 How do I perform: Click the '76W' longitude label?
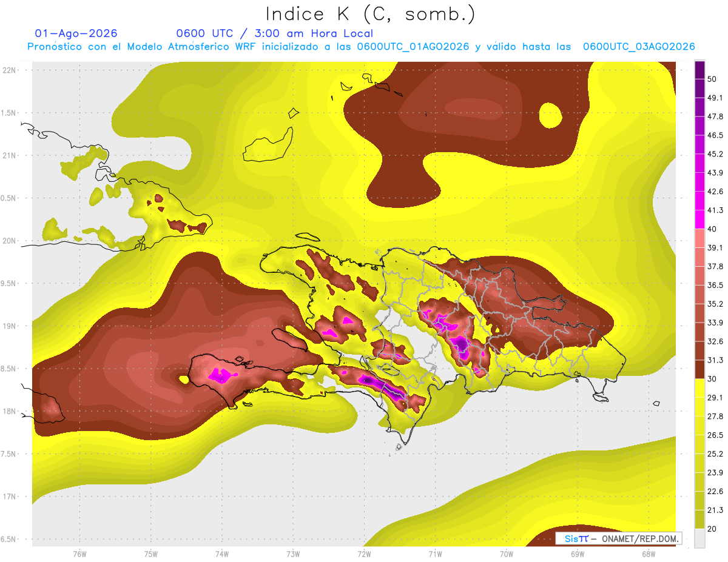[x=79, y=554]
